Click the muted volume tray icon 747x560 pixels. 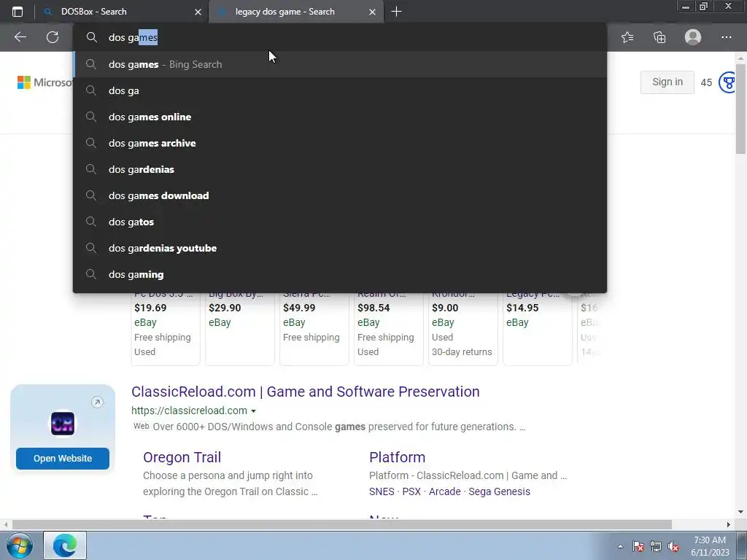(x=673, y=547)
